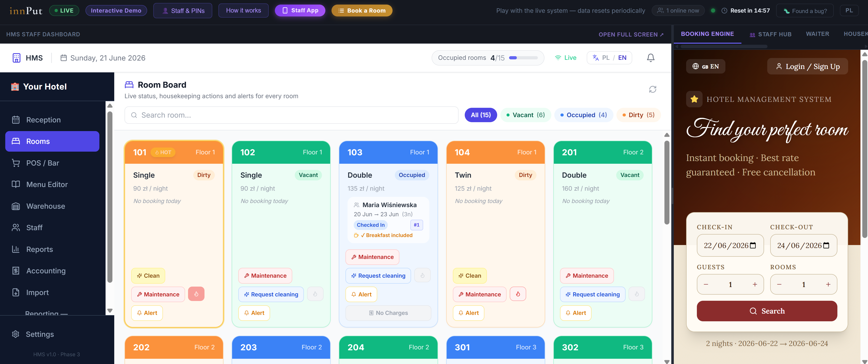This screenshot has width=868, height=364.
Task: Mark room 104 as hot
Action: tap(518, 294)
